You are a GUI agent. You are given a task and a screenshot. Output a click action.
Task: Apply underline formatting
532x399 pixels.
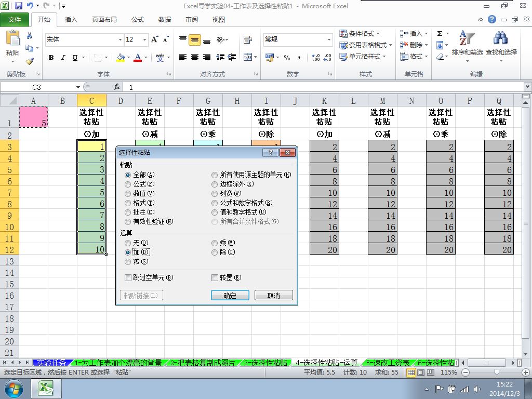point(75,58)
